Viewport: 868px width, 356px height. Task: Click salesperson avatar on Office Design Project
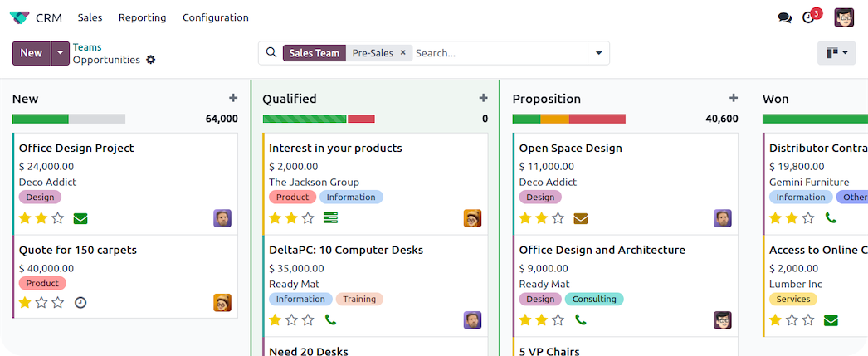[x=222, y=218]
